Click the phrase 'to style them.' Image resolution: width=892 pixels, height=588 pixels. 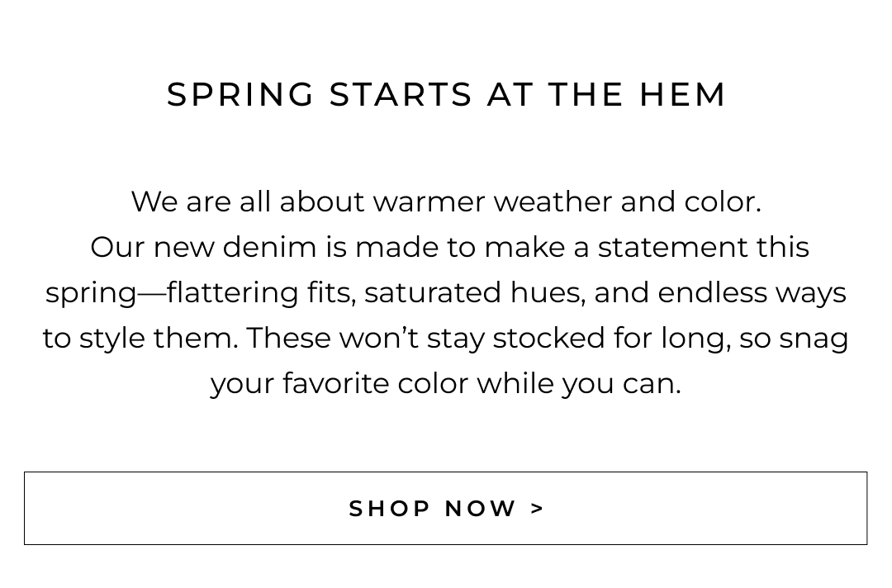click(140, 338)
